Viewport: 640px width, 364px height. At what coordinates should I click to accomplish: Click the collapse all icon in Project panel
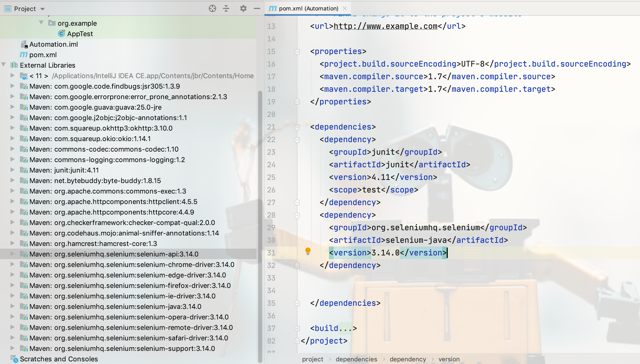pos(226,9)
